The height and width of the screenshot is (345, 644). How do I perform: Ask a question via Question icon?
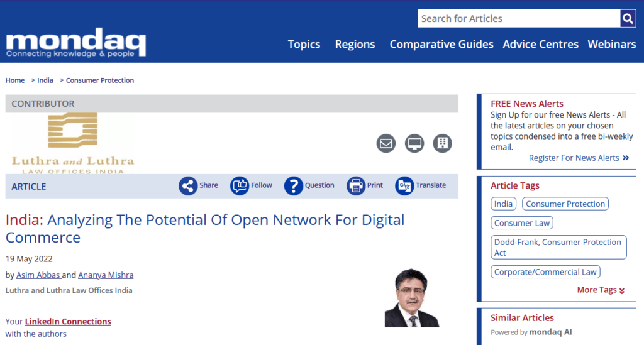[x=294, y=186]
